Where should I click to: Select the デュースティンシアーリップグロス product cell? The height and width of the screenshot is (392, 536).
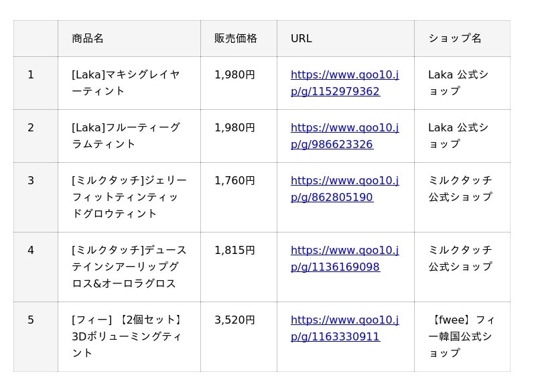(129, 267)
